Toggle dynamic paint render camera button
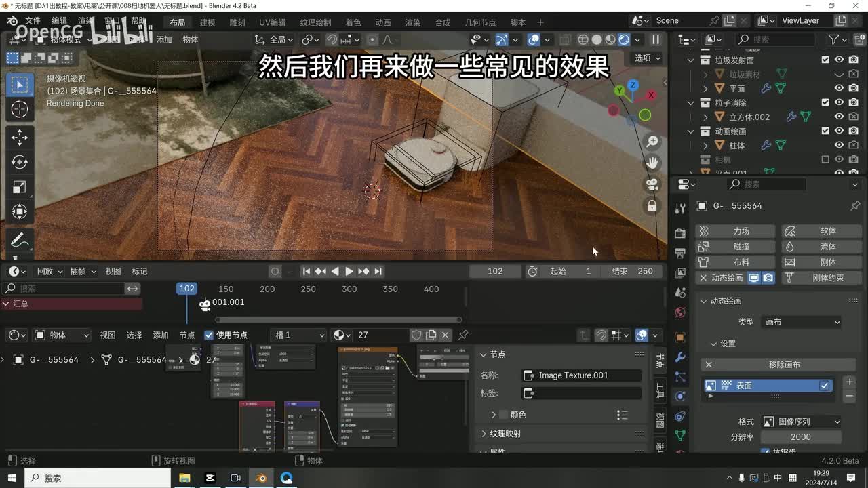The image size is (868, 488). pyautogui.click(x=768, y=278)
